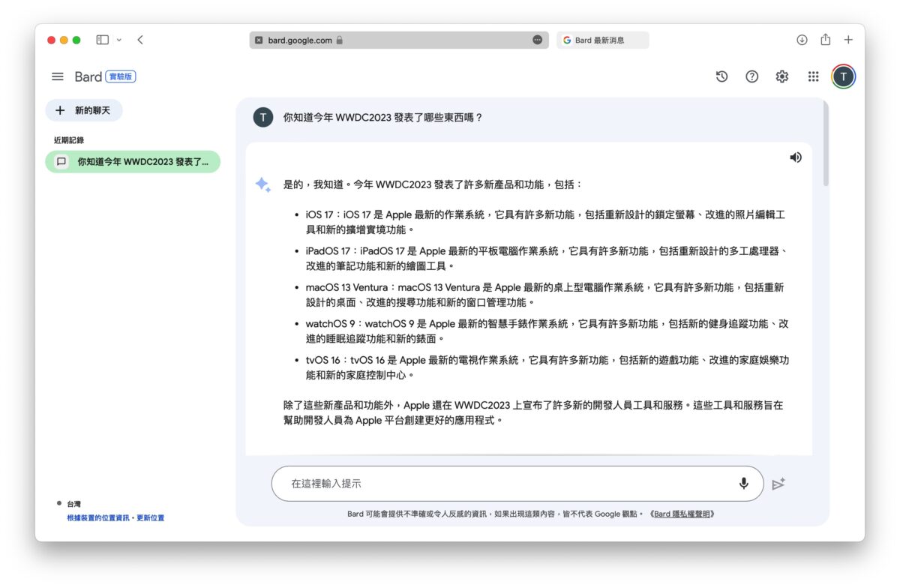This screenshot has height=588, width=900.
Task: Click the iOS 17 bullet text
Action: coord(545,222)
